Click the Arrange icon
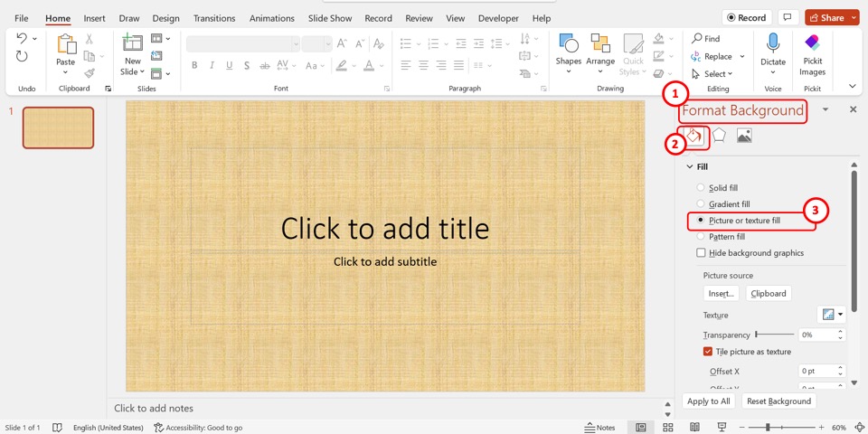868x434 pixels. pos(600,43)
